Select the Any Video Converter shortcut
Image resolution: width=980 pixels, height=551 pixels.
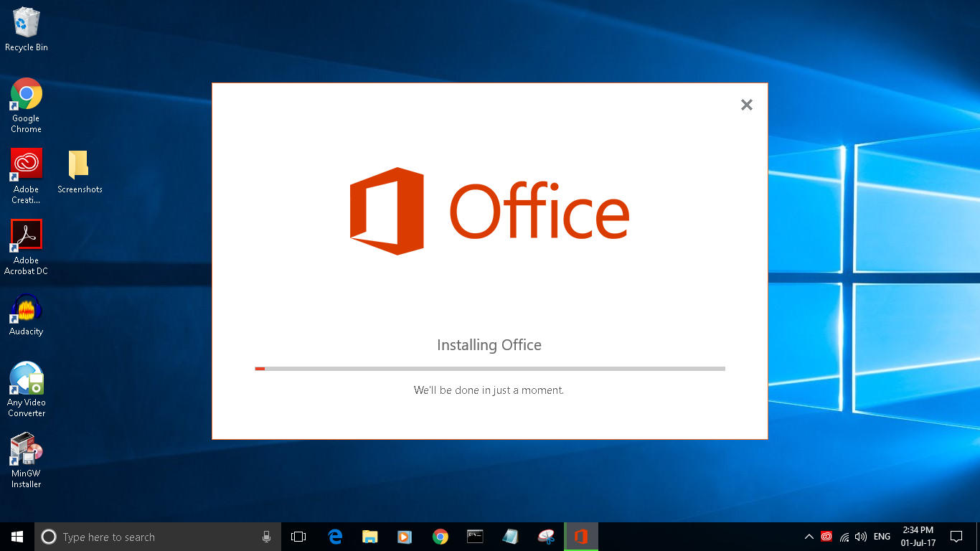coord(27,390)
